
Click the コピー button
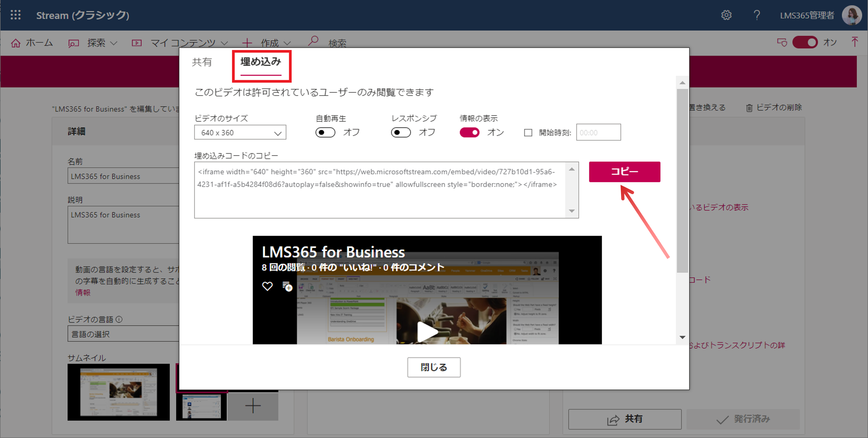coord(624,172)
